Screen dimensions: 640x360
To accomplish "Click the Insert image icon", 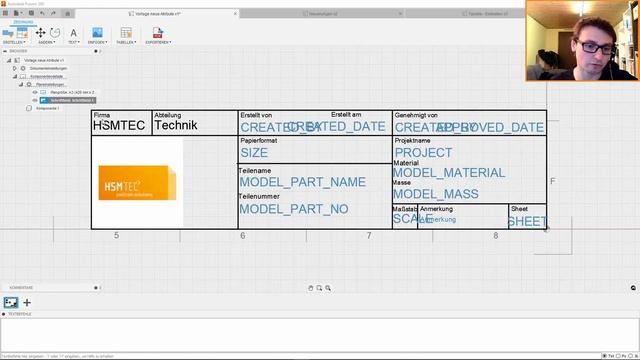I will (97, 33).
